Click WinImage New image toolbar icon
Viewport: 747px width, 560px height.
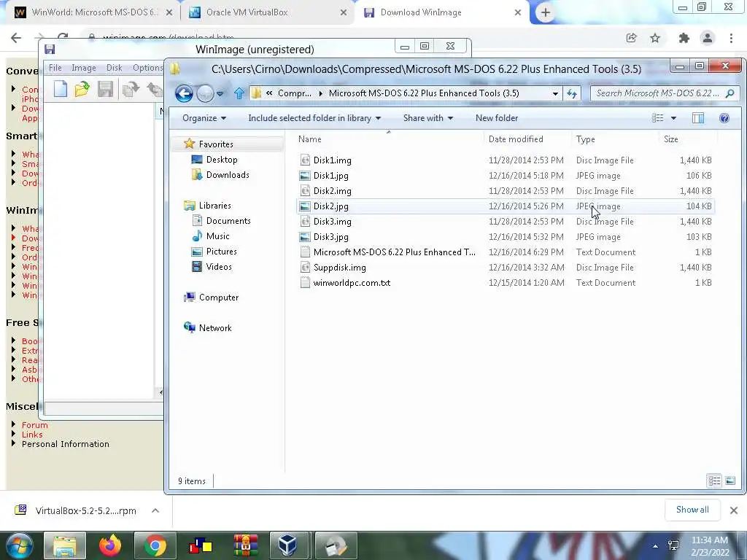(x=61, y=89)
